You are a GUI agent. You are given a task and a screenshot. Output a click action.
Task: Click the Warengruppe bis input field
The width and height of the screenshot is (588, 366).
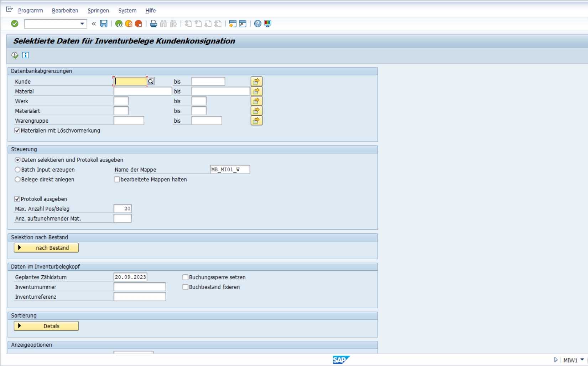point(207,121)
